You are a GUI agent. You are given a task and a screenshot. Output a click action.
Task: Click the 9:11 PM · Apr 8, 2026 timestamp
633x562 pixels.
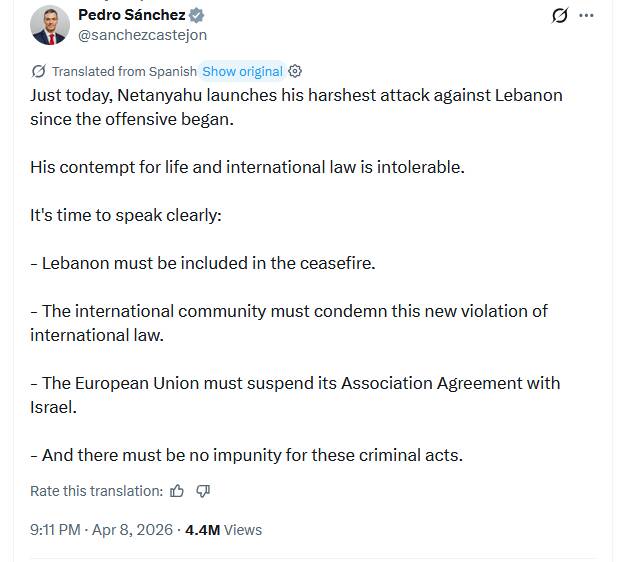(x=101, y=530)
